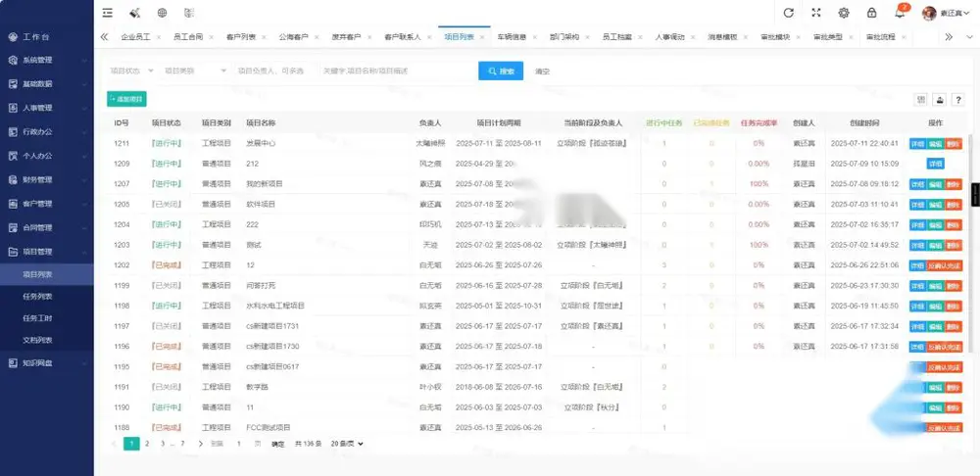Click the lock screen padlock icon
This screenshot has width=980, height=476.
(871, 13)
